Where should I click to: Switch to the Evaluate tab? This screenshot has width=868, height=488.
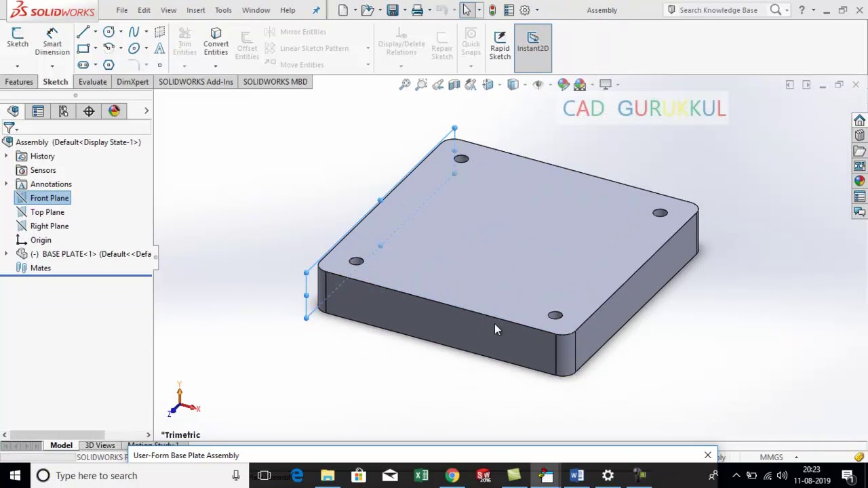tap(92, 82)
